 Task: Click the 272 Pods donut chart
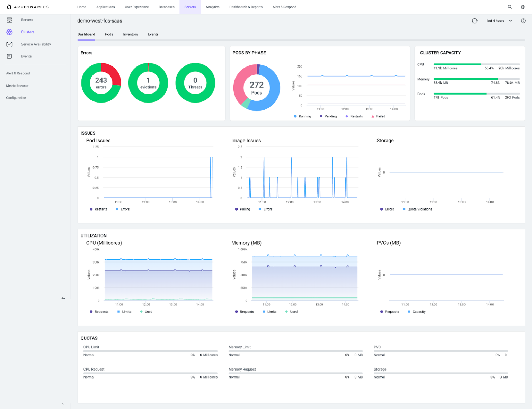pos(257,88)
